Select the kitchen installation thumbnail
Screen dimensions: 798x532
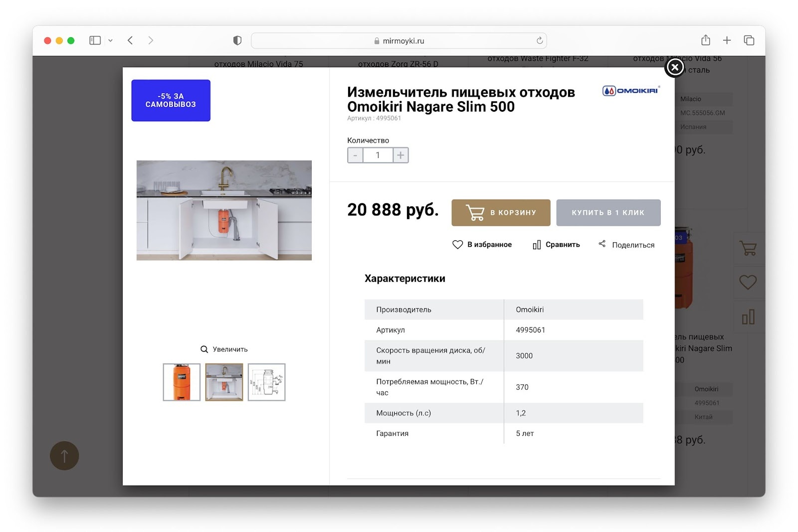click(x=224, y=382)
